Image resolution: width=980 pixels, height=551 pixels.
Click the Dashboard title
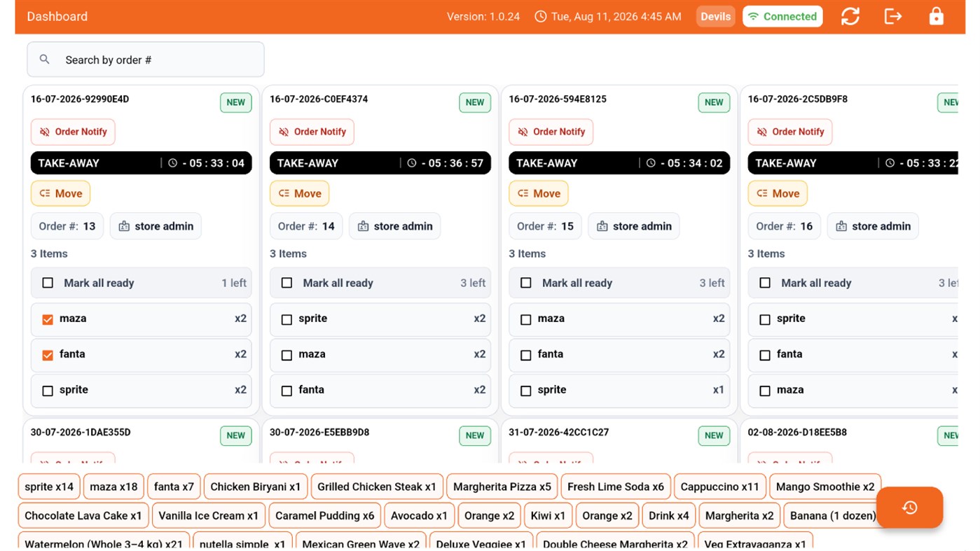(x=57, y=16)
